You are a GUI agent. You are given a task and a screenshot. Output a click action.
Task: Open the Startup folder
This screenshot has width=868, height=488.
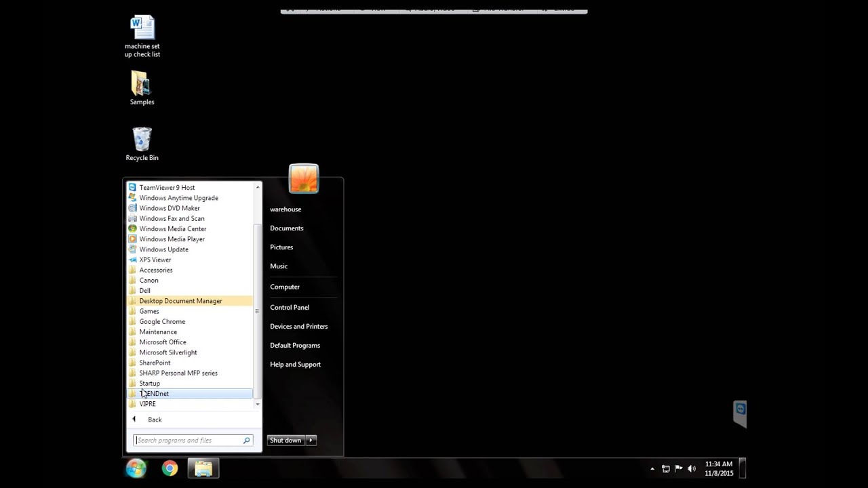pyautogui.click(x=190, y=383)
